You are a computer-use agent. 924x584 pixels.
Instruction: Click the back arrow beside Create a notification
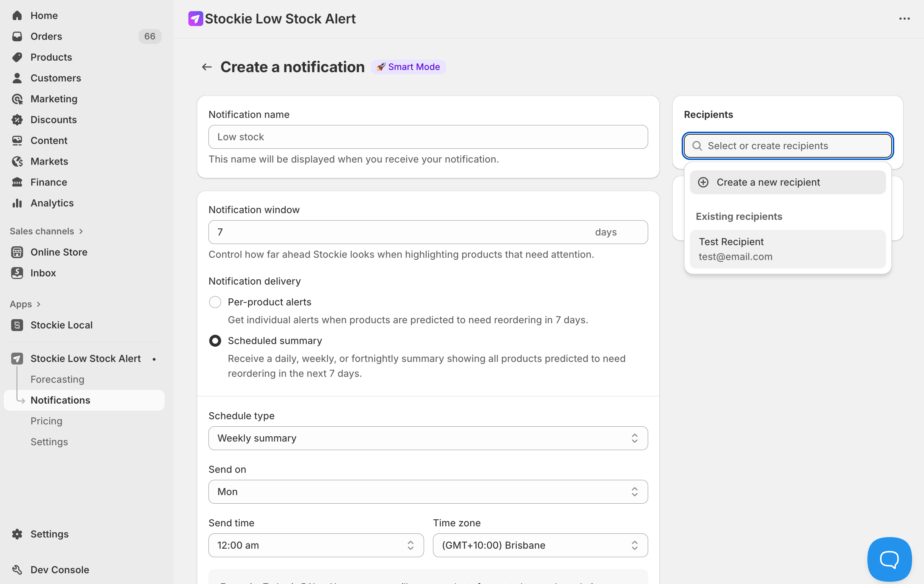pyautogui.click(x=207, y=67)
